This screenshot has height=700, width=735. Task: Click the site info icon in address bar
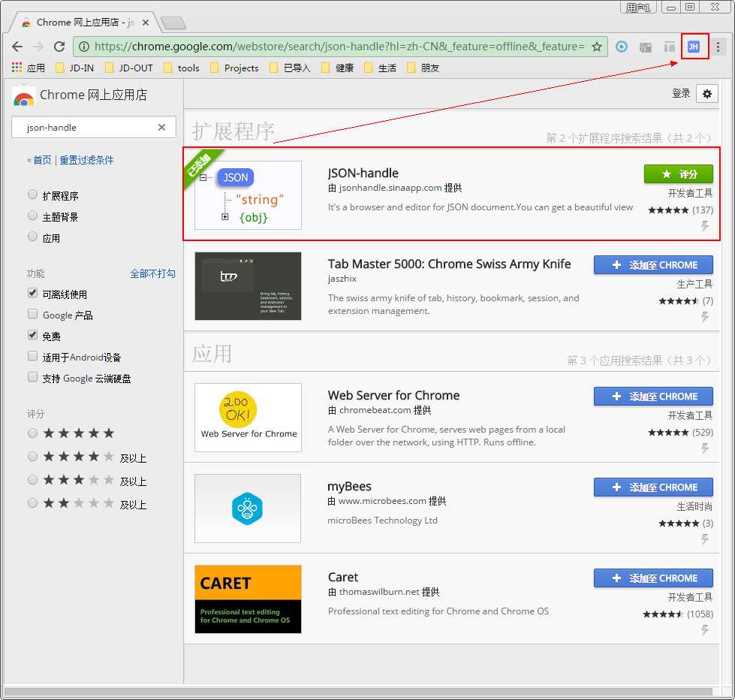tap(84, 47)
